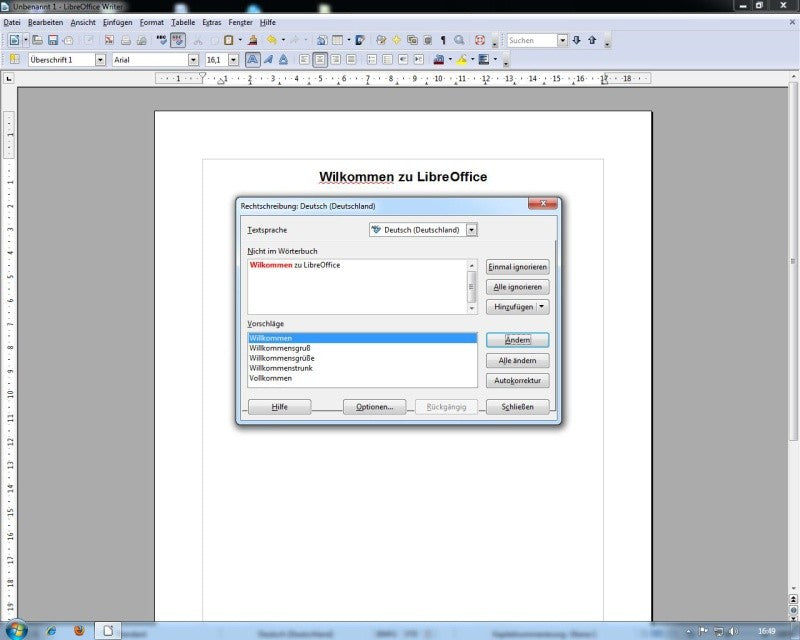
Task: Select suggestion Willkommensgruß
Action: [362, 348]
